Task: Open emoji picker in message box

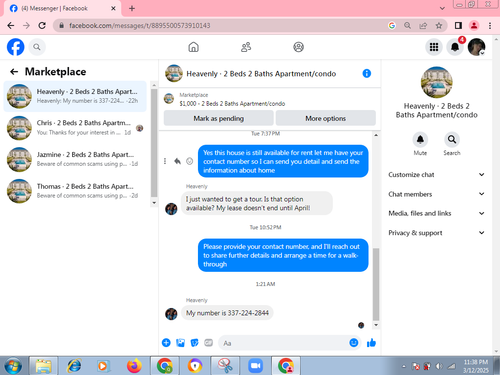Action: [354, 342]
